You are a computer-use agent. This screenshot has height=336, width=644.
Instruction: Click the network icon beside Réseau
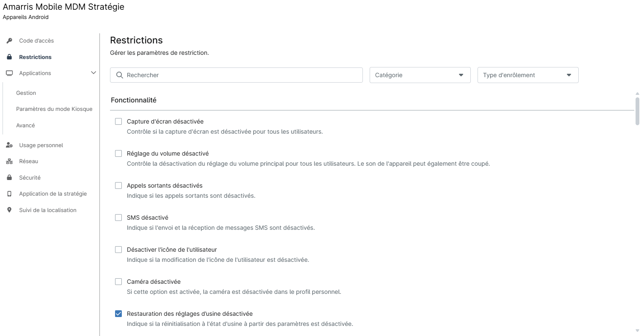click(x=9, y=161)
